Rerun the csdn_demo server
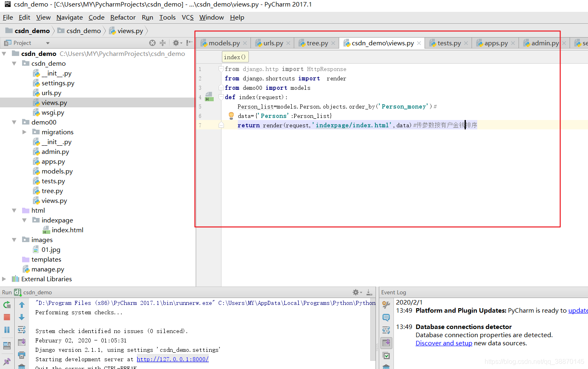 tap(7, 305)
